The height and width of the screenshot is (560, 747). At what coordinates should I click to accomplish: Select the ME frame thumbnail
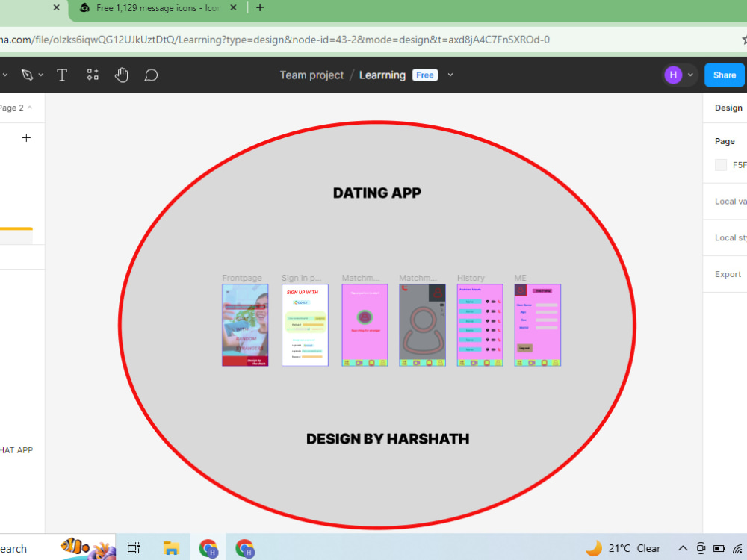537,326
